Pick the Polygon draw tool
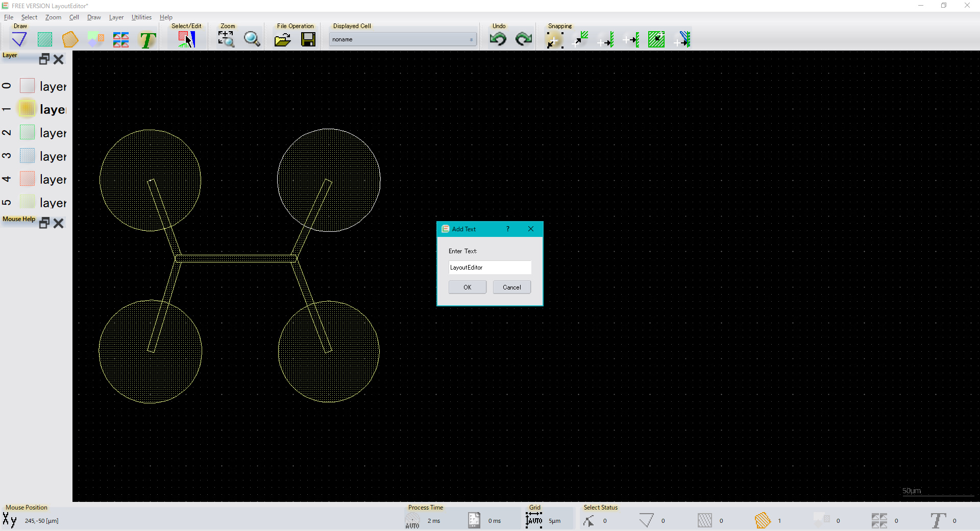Viewport: 980px width, 531px height. tap(70, 39)
